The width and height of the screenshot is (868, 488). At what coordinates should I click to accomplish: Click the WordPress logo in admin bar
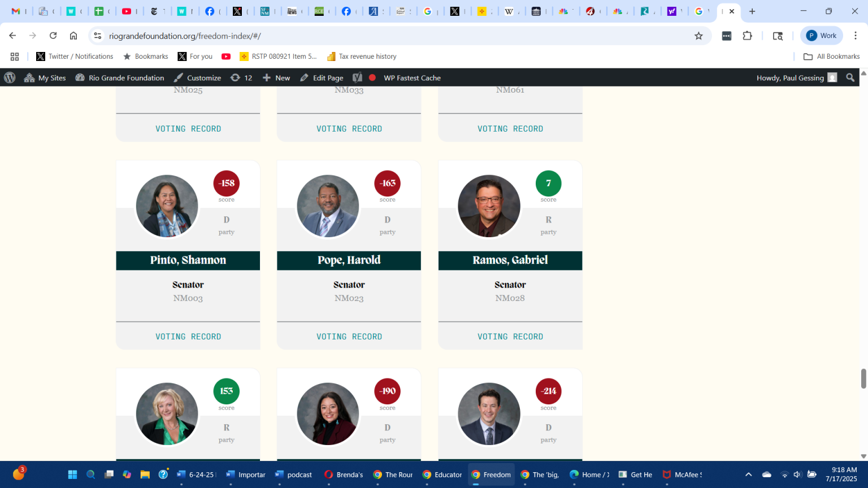[10, 78]
